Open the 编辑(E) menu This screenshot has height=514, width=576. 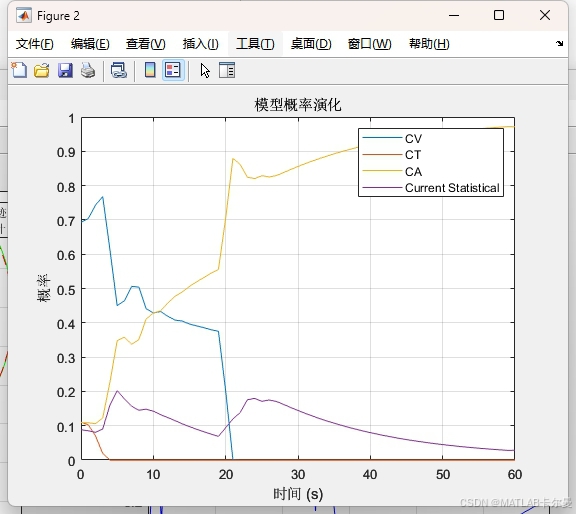coord(90,44)
